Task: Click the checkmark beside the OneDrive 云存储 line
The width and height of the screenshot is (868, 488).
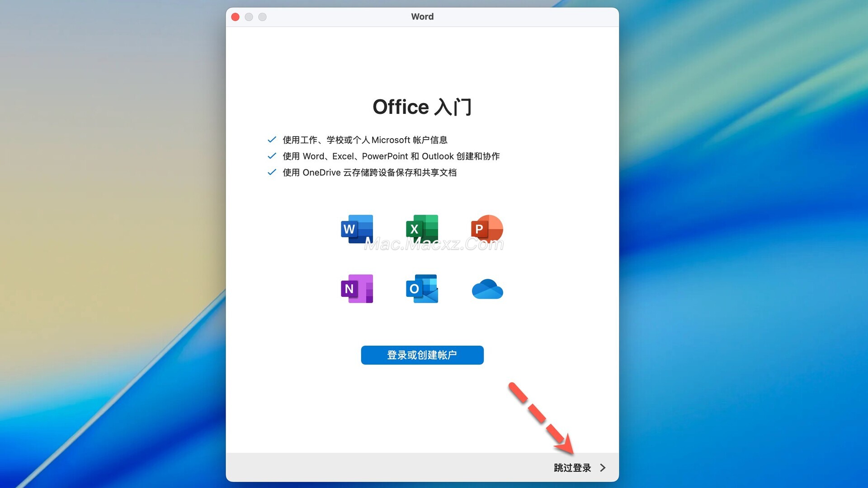Action: point(272,172)
